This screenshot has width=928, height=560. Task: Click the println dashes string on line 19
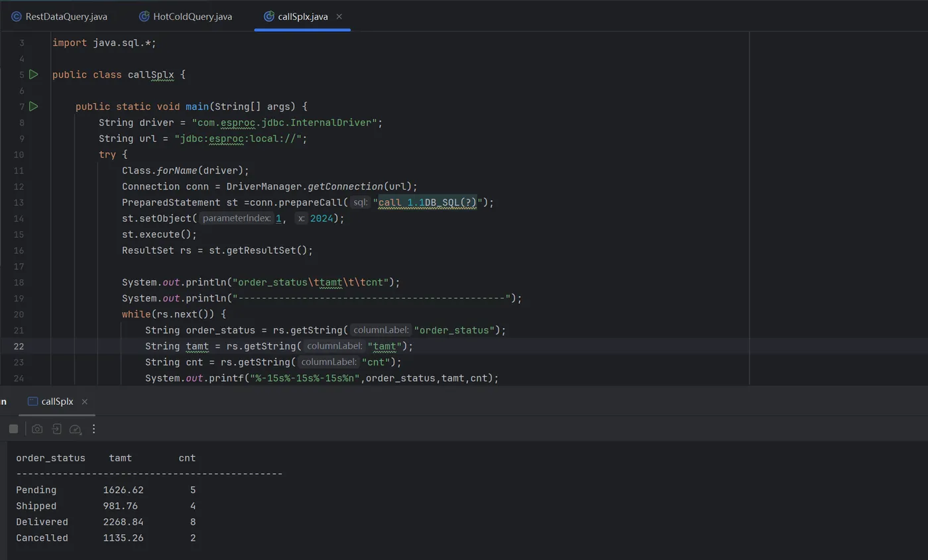371,298
